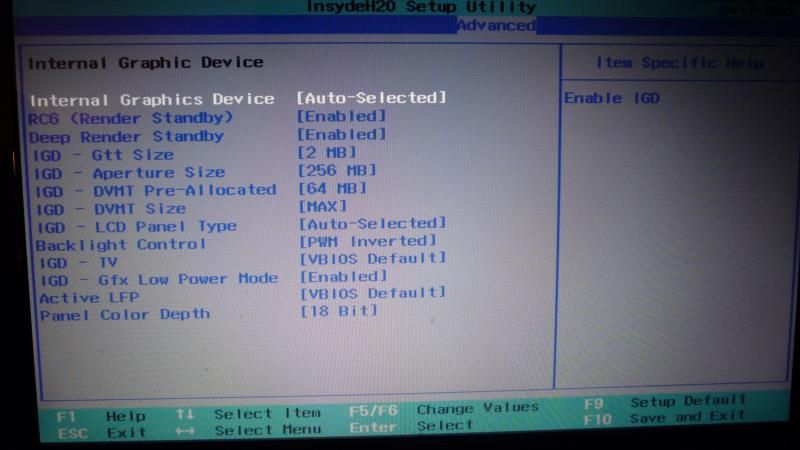Screen dimensions: 800x450
Task: Change RC6 (Render Standby) [Enabled] value
Action: click(x=341, y=116)
